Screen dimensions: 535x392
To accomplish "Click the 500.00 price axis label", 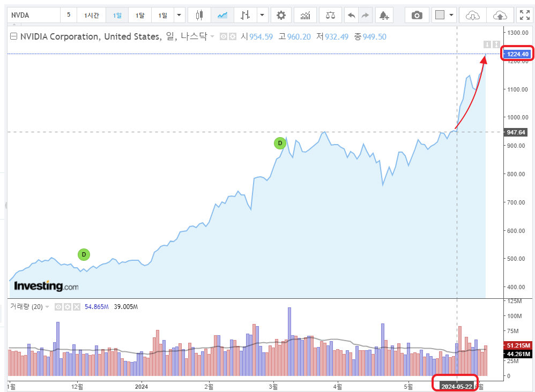I will tap(516, 259).
